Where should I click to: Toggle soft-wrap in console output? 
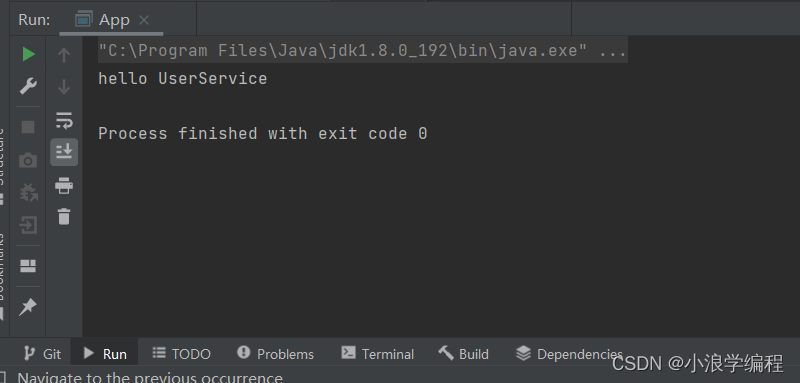tap(64, 120)
